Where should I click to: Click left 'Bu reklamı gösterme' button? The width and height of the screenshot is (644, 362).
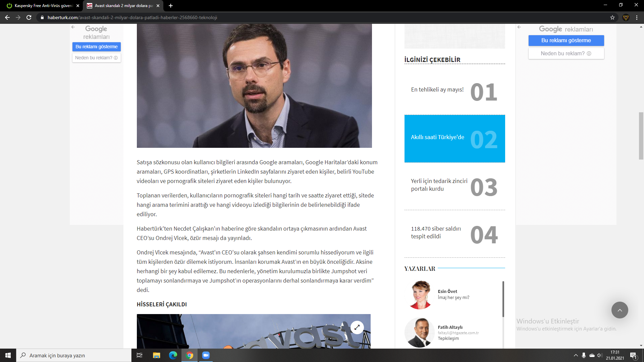tap(96, 47)
